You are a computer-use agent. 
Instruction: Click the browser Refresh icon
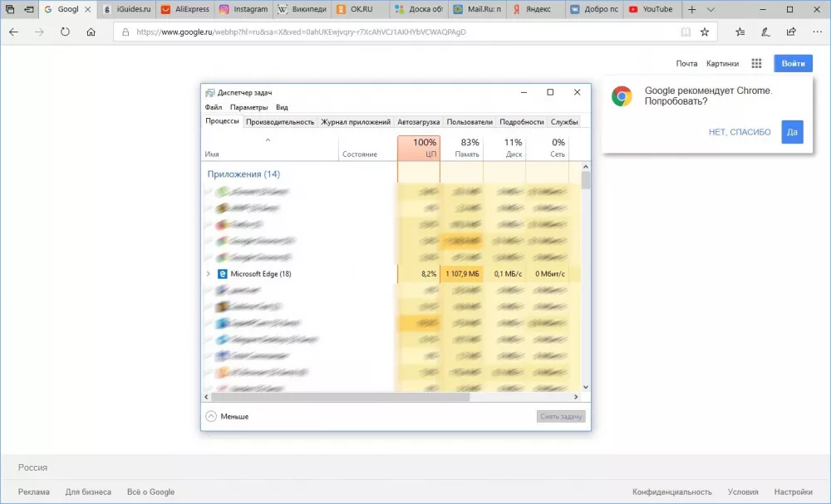tap(65, 32)
